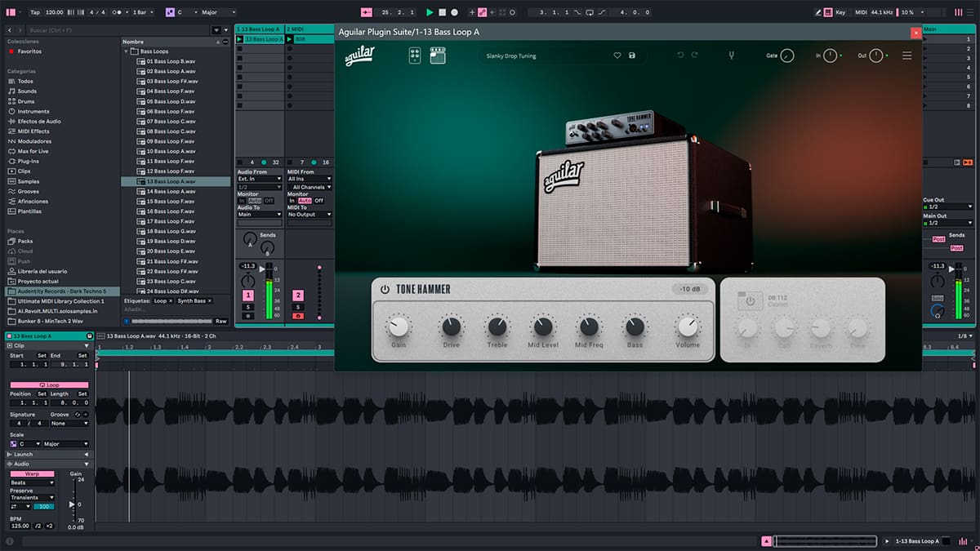Screen dimensions: 980x551
Task: Solo track 1 with S button
Action: point(247,307)
